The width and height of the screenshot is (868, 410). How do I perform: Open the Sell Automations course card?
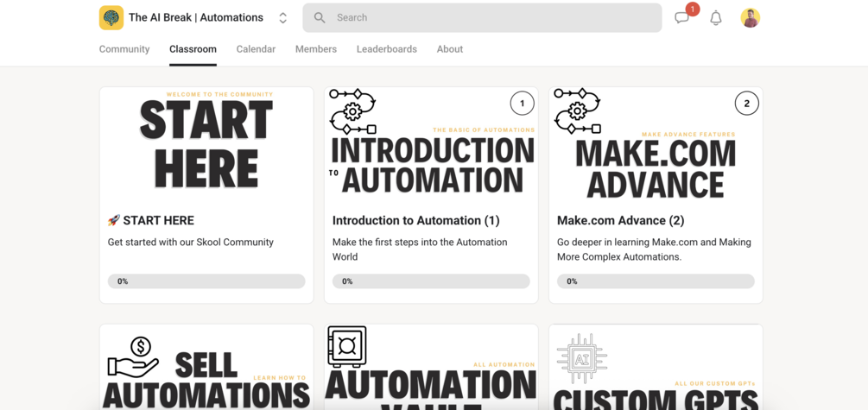click(206, 367)
